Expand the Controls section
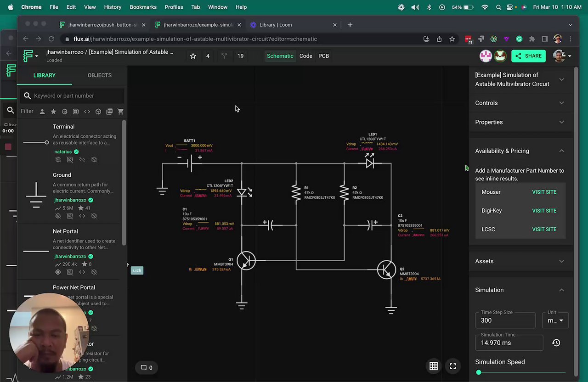 click(519, 103)
